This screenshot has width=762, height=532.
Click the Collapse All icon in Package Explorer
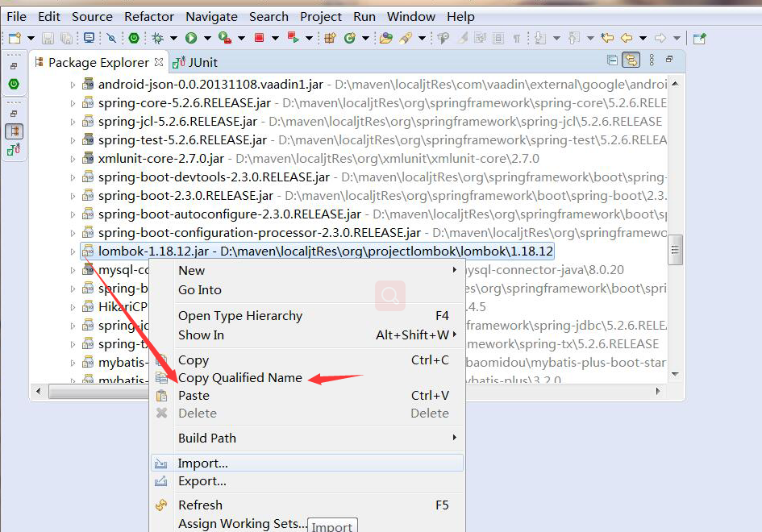click(x=612, y=60)
